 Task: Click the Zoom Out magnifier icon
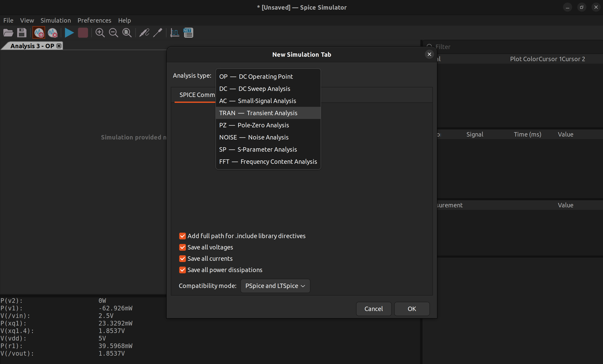[x=113, y=33]
